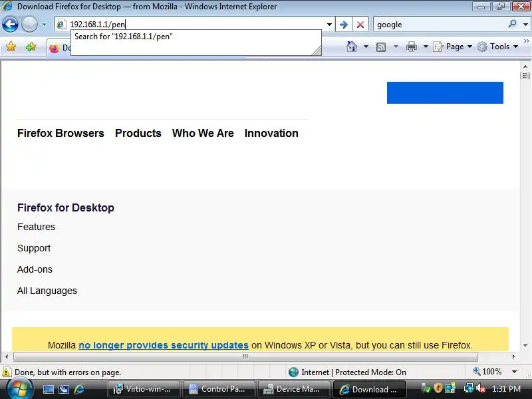This screenshot has height=399, width=532.
Task: Click the RSS Feeds toolbar icon
Action: (381, 47)
